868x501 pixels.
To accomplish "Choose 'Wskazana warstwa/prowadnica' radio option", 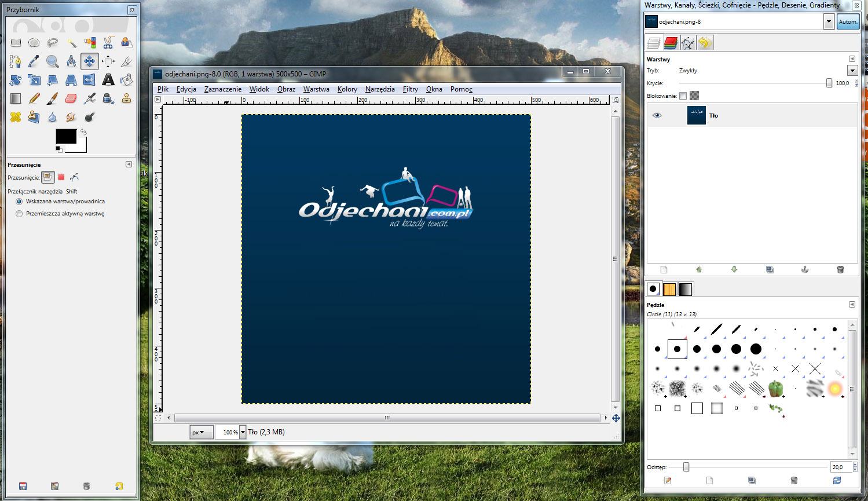I will [19, 202].
